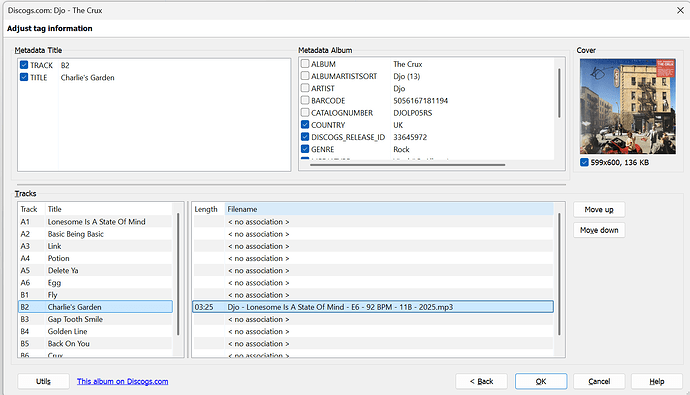Click the Title column header
Viewport: 690px width, 395px height.
[109, 209]
